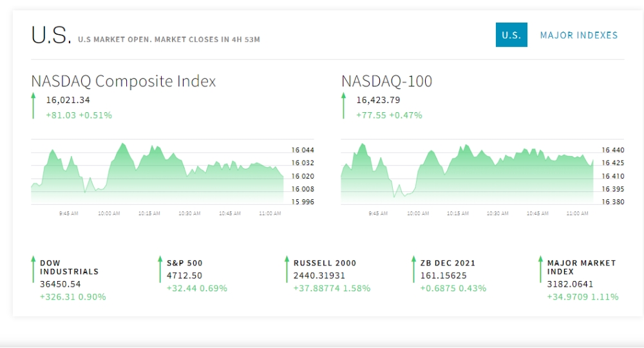Click the Dow value 36450.54
Screen dimensions: 644x348
coord(61,284)
